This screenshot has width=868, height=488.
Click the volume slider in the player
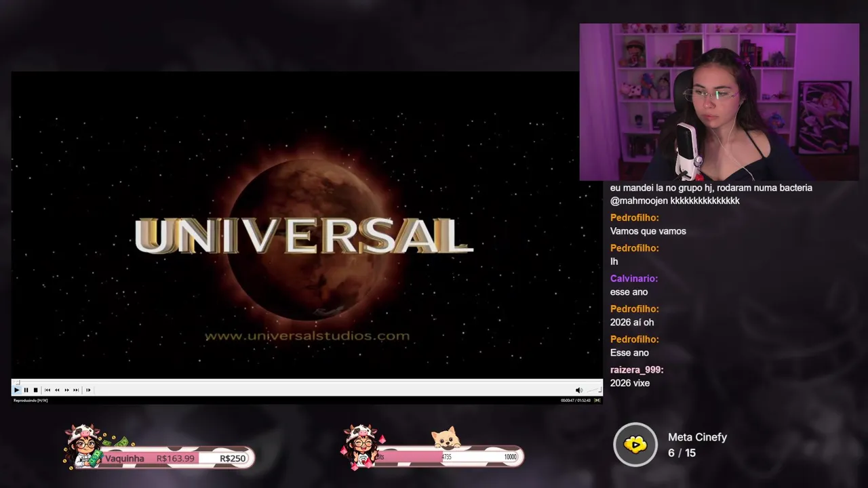(594, 390)
